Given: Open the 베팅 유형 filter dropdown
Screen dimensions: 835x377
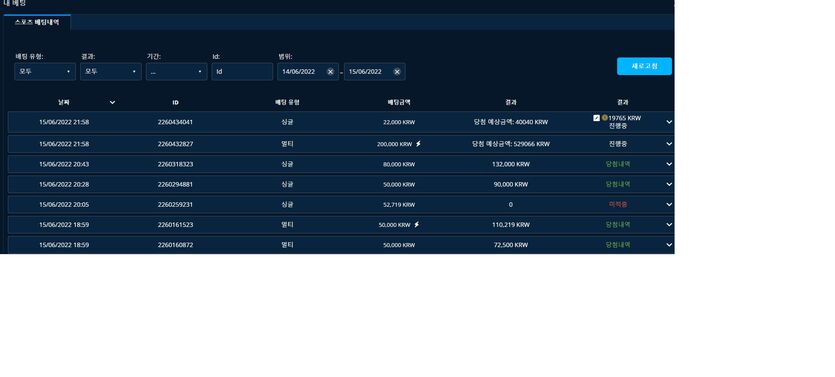Looking at the screenshot, I should (45, 72).
